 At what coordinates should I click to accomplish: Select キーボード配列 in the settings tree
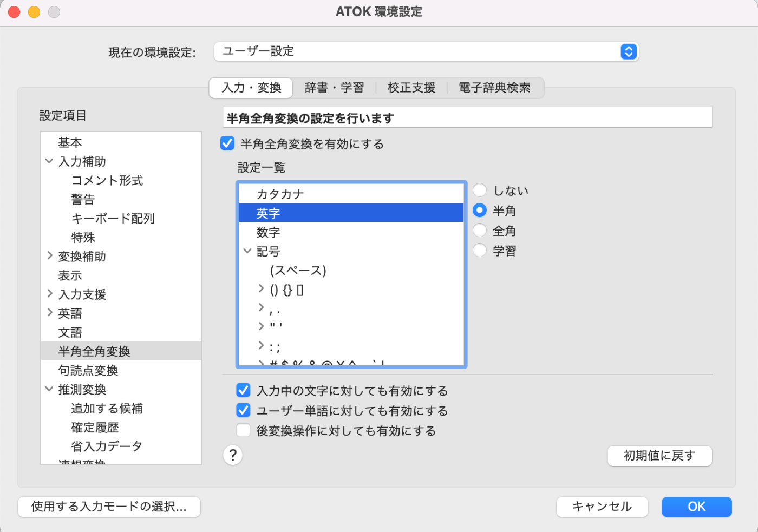121,218
